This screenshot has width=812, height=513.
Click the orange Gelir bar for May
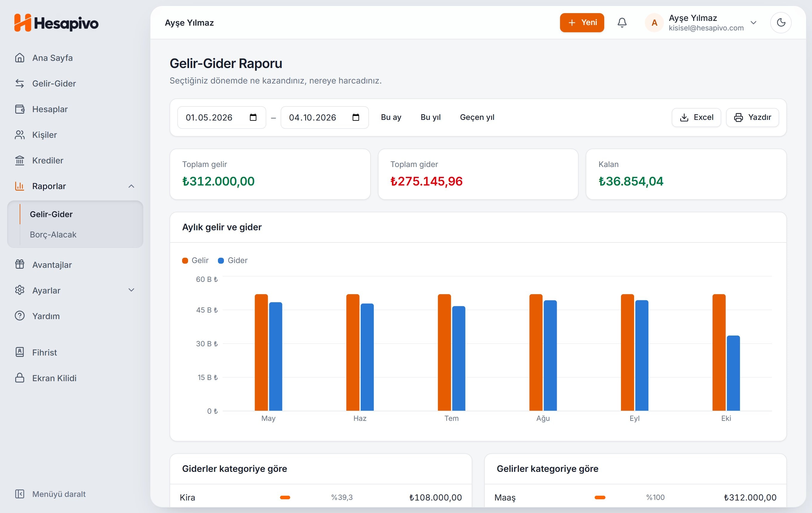pyautogui.click(x=261, y=352)
